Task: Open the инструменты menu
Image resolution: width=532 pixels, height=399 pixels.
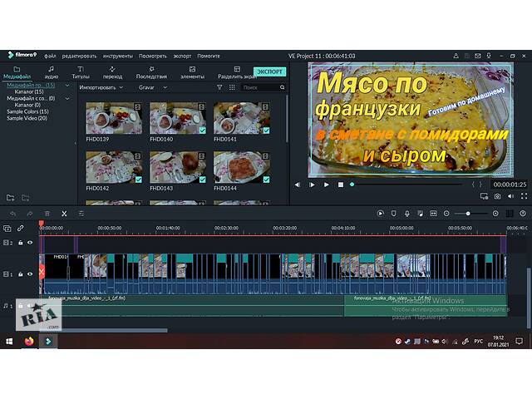Action: click(x=119, y=56)
